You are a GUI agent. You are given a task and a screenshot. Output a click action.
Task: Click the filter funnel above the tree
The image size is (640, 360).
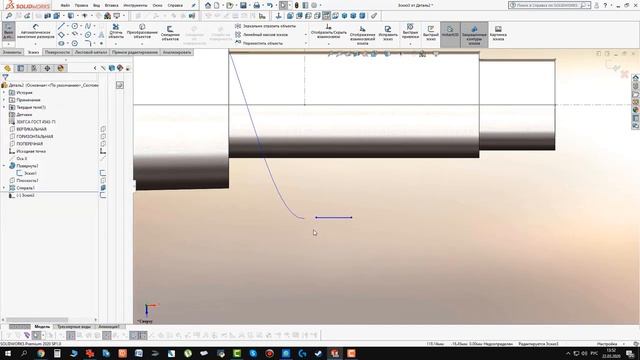5,77
